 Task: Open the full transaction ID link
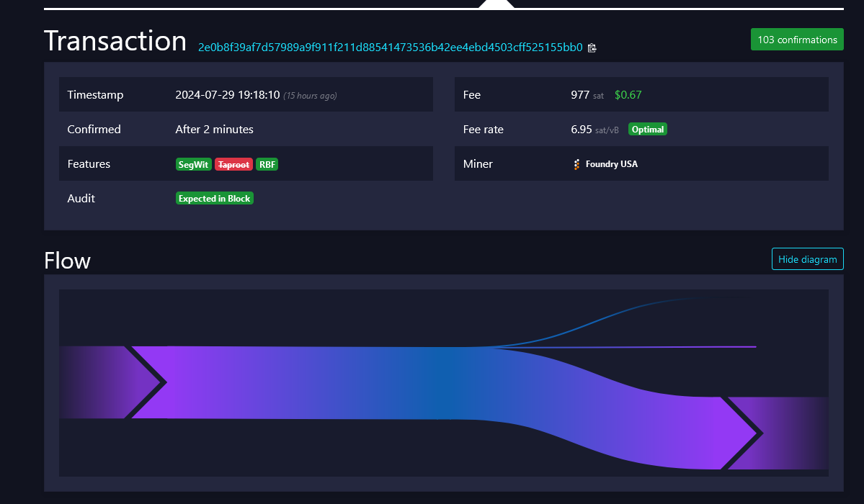[x=389, y=48]
